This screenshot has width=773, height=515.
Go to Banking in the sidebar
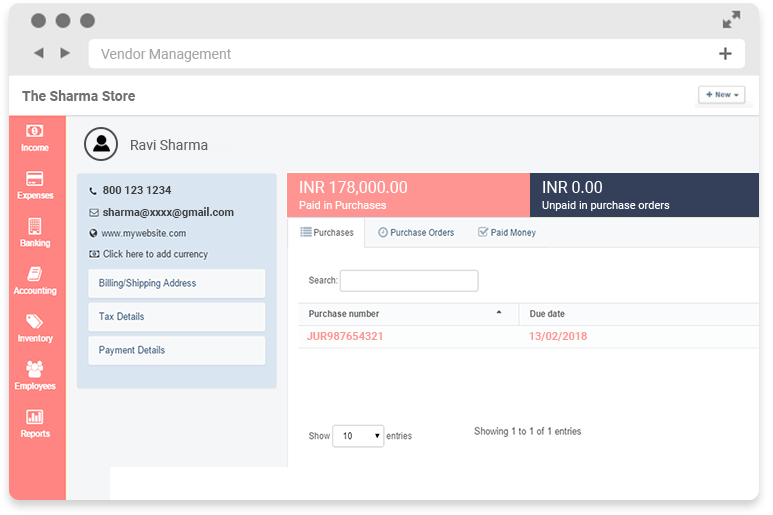click(x=35, y=233)
